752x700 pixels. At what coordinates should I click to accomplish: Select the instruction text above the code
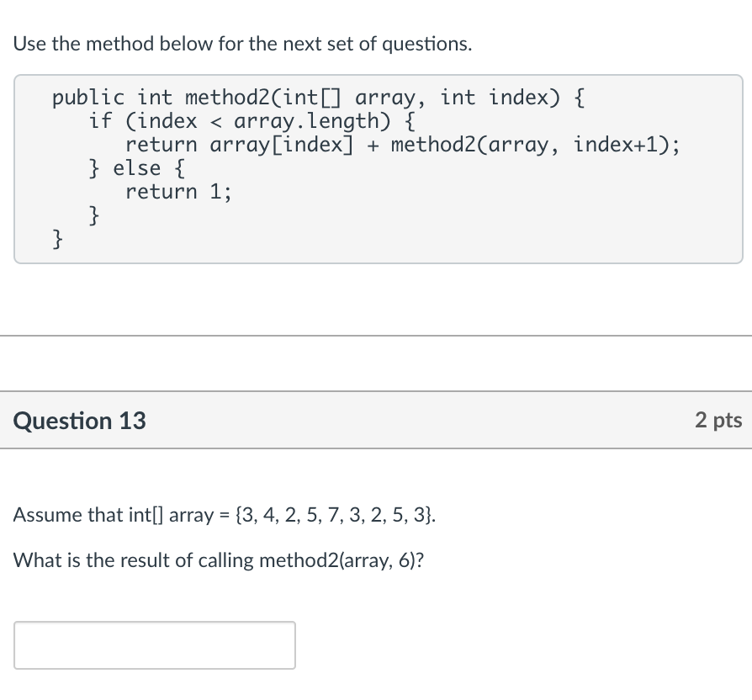pyautogui.click(x=242, y=44)
